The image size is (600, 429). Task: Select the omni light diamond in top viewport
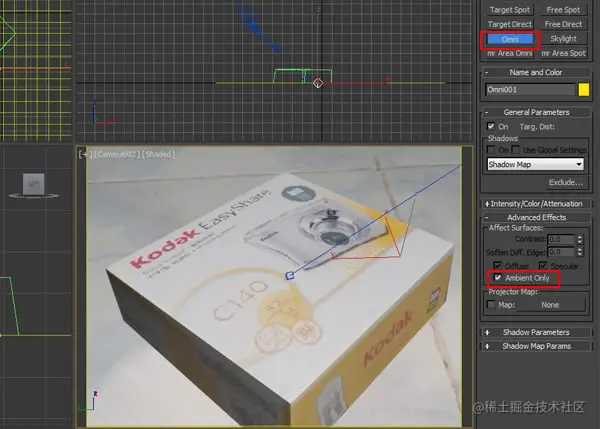click(x=318, y=83)
